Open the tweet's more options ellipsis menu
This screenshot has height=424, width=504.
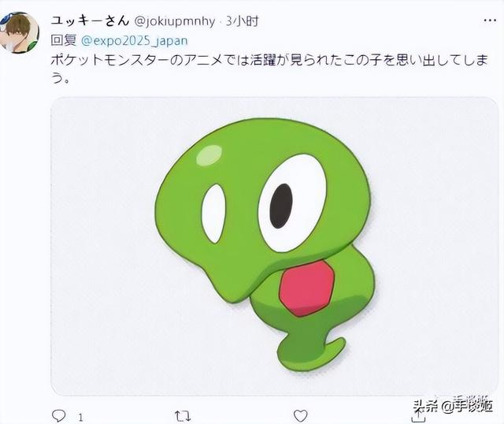[x=490, y=20]
